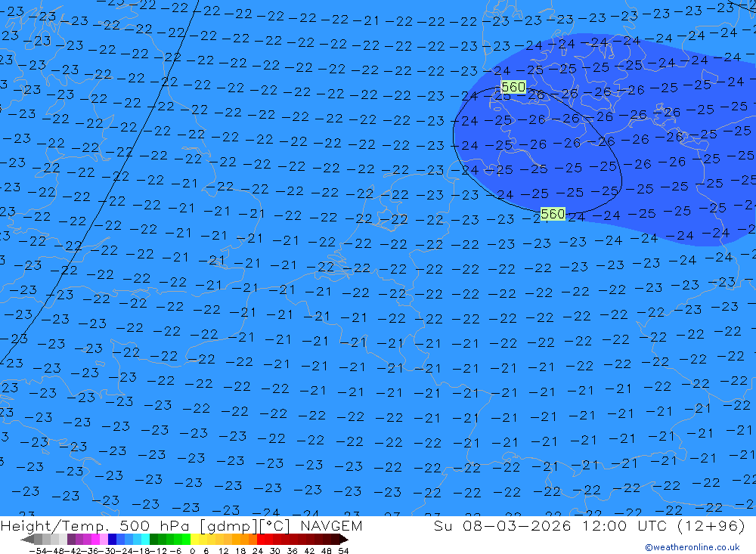Click the '(12+96)' forecast hour text
Viewport: 756px width, 554px height.
point(711,526)
